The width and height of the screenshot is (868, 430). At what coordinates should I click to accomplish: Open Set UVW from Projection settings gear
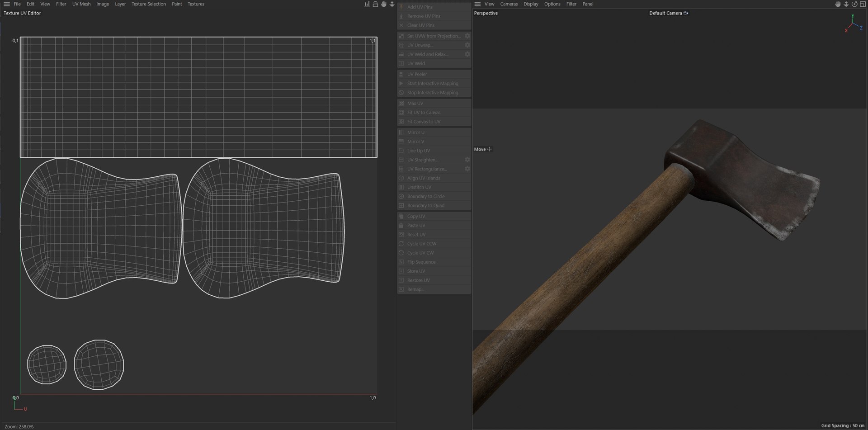point(467,36)
